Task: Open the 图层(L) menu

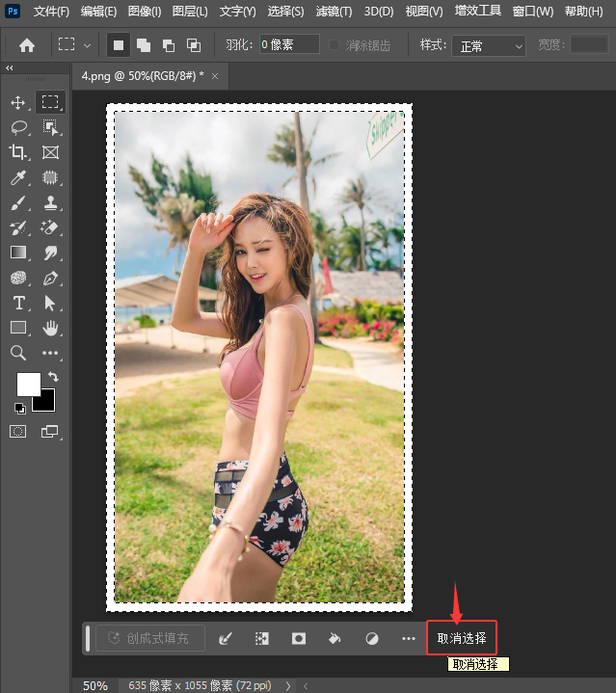Action: click(190, 11)
